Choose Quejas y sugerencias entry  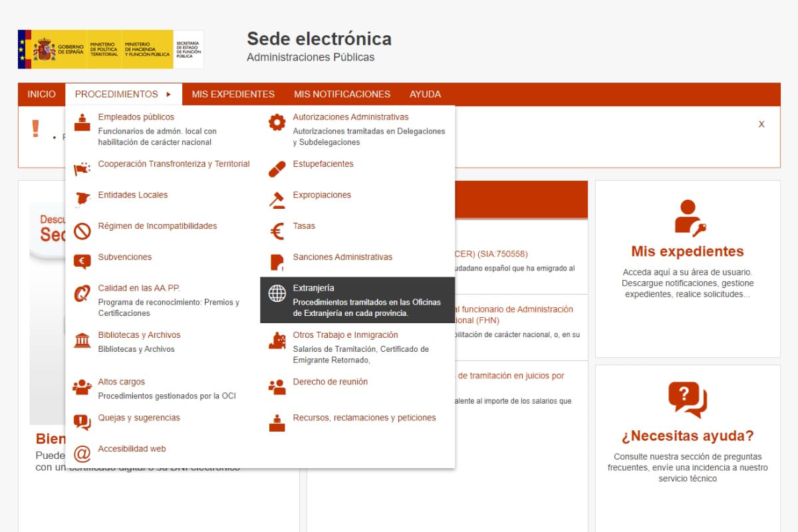click(139, 418)
